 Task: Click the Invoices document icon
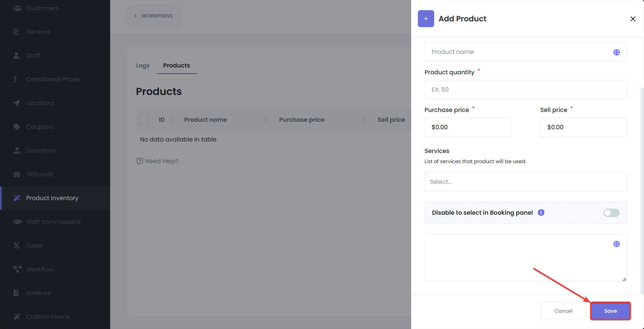(x=16, y=293)
